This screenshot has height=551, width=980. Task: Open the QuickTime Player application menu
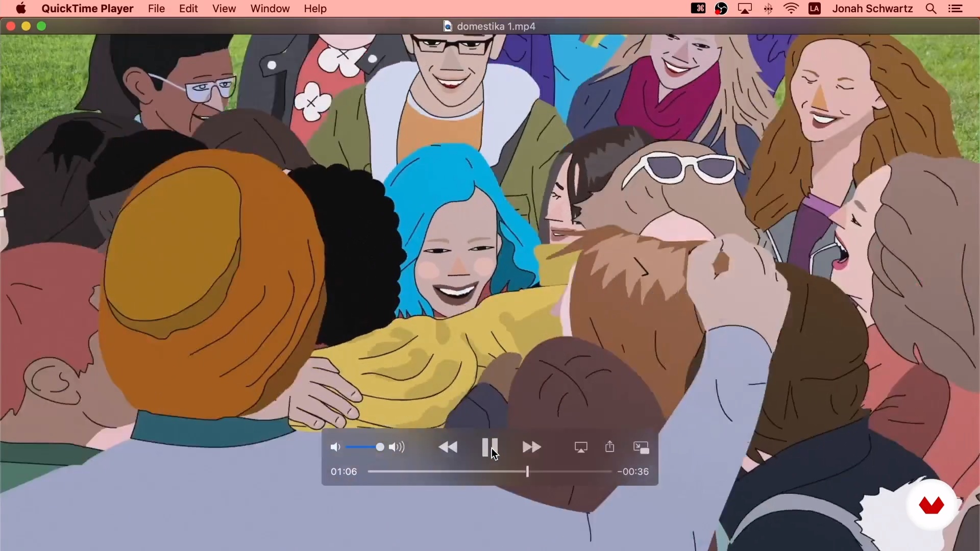[x=87, y=9]
